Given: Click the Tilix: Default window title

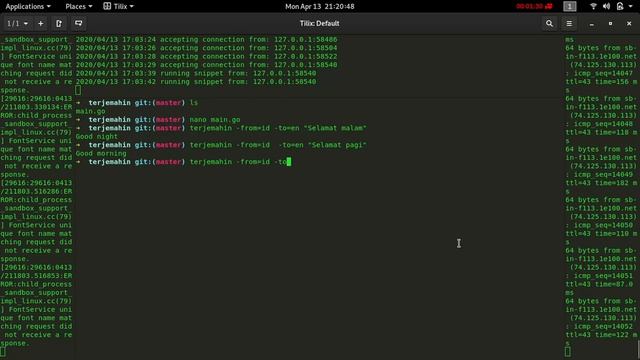Looking at the screenshot, I should pos(320,24).
